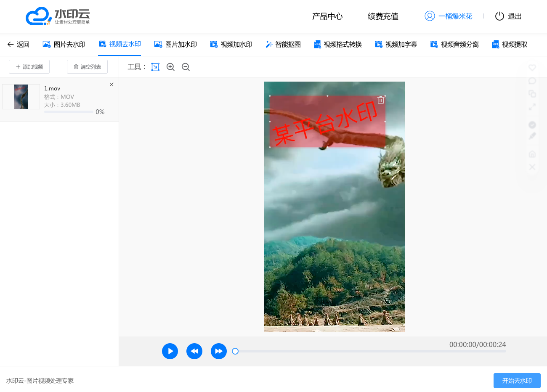Rewind the video
Viewport: 547px width, 392px height.
coord(194,351)
